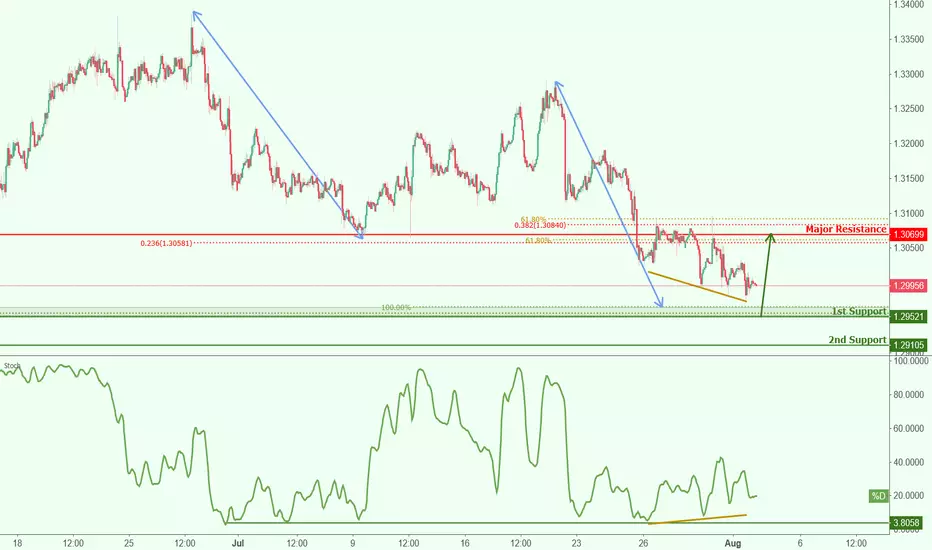Click the green 1.29521 price tag
Viewport: 932px width, 550px height.
[x=908, y=316]
